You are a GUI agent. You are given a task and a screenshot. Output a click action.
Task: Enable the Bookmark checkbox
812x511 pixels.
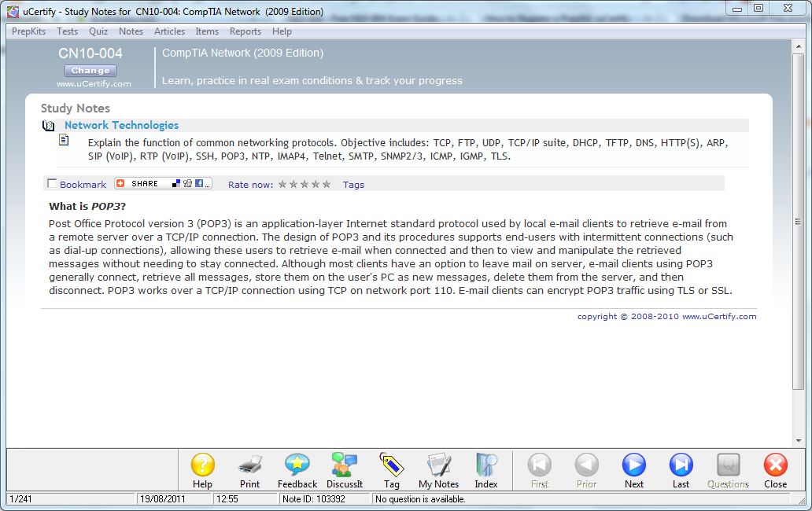pos(52,184)
